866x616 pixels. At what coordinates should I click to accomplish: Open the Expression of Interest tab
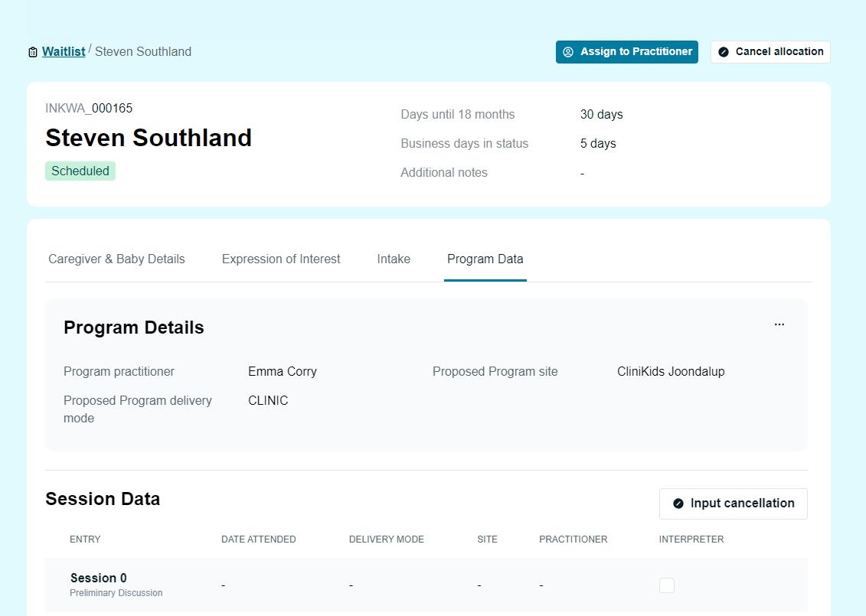point(281,259)
